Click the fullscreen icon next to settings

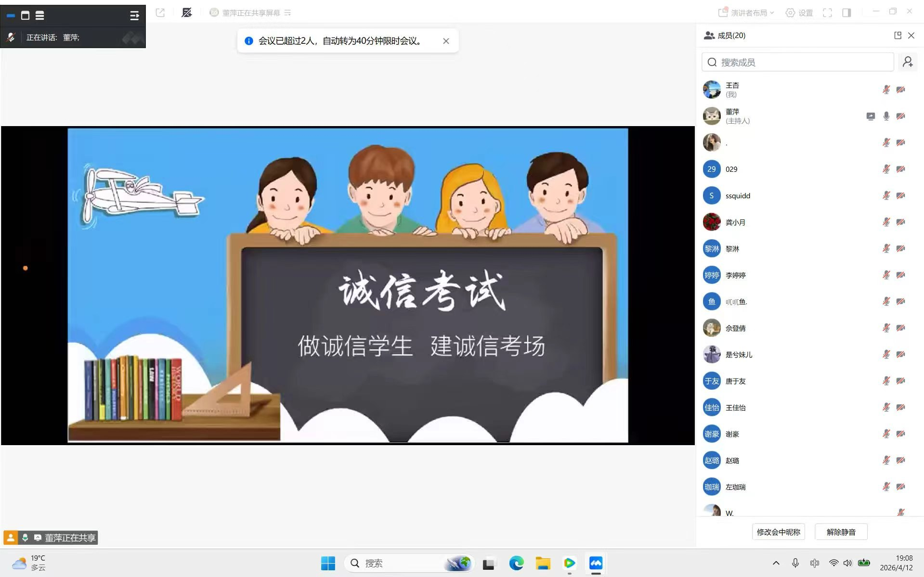[x=828, y=13]
